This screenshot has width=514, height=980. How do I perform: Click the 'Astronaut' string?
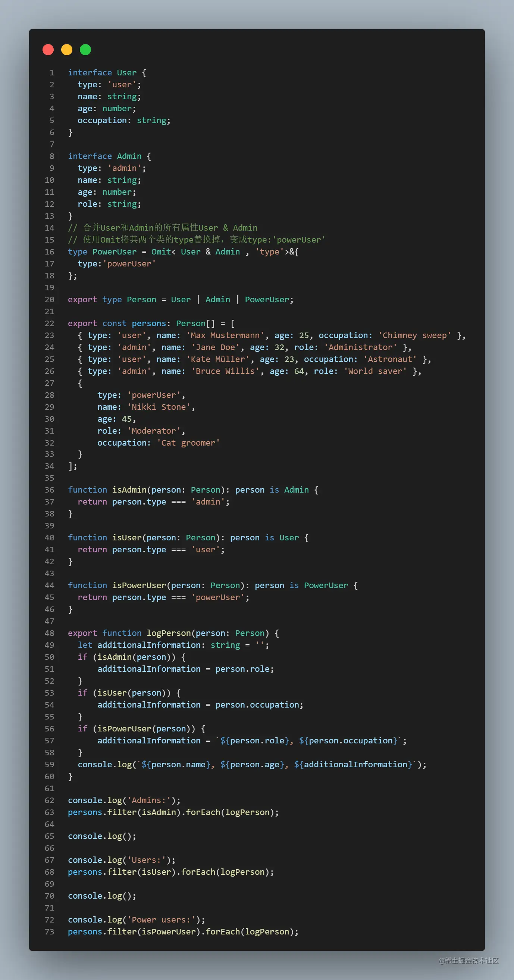[390, 359]
